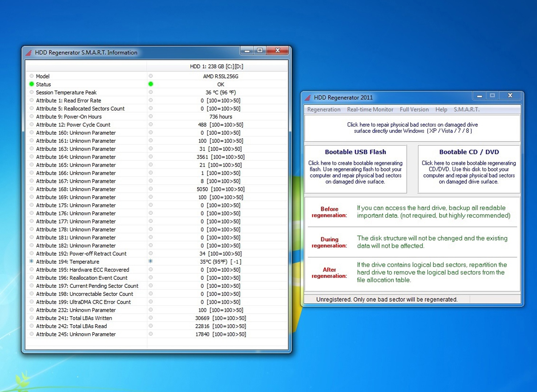The width and height of the screenshot is (537, 392).
Task: Click the indicator dot beside 736 hours value
Action: (151, 116)
